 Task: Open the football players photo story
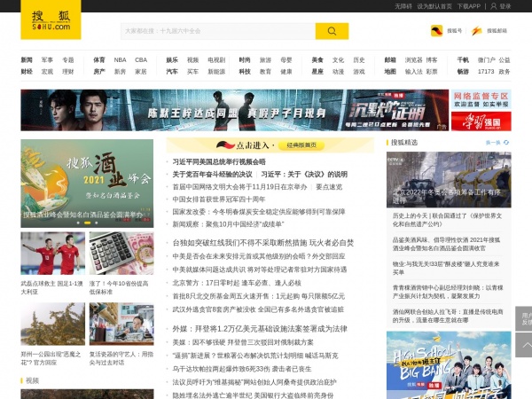point(53,254)
